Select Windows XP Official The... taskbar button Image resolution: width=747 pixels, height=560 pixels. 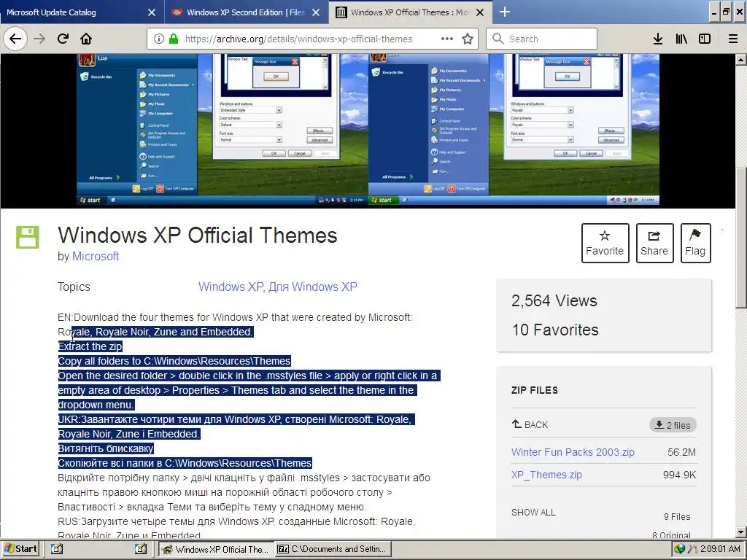point(217,549)
